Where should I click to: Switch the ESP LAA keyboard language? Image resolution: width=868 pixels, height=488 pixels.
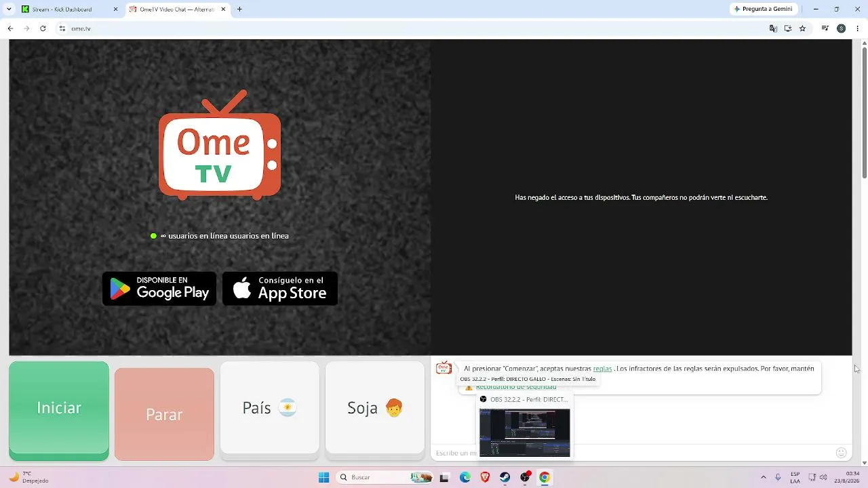pyautogui.click(x=795, y=477)
